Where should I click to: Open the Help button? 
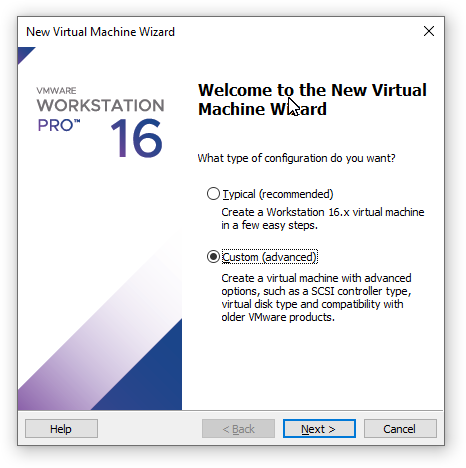point(61,429)
